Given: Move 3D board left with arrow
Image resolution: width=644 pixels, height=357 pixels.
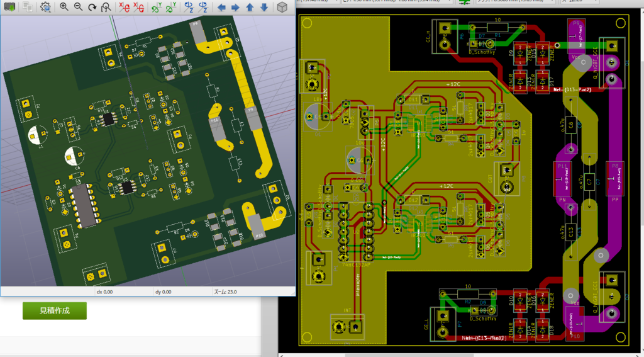Looking at the screenshot, I should [221, 7].
